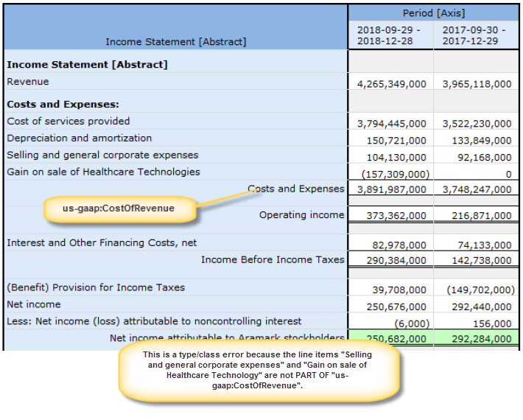
Task: Select the Operating income label
Action: click(302, 215)
